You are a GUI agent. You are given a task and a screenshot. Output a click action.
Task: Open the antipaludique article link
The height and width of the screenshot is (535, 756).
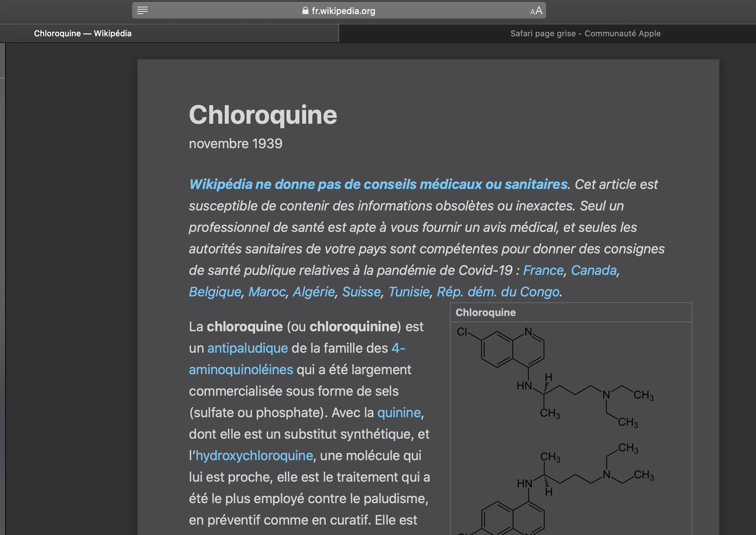(247, 348)
